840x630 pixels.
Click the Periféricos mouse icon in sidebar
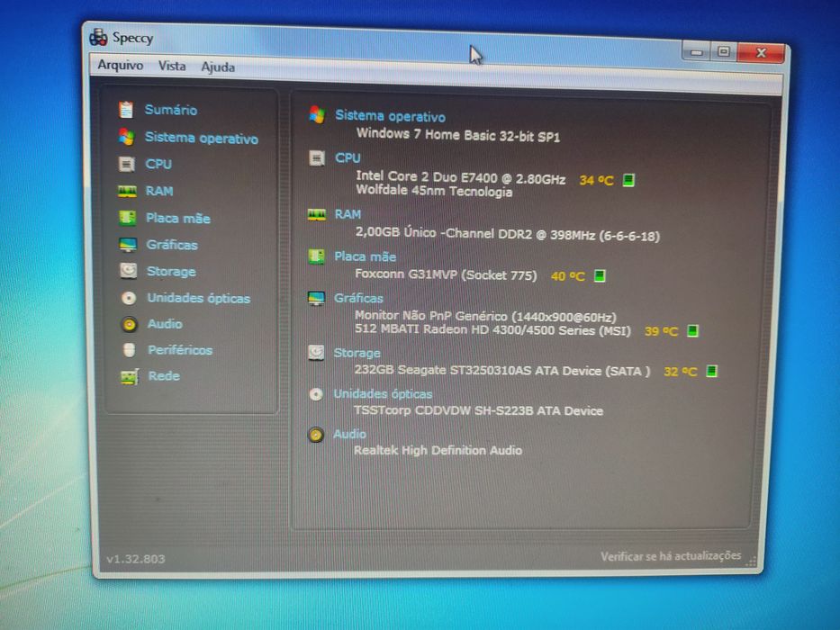click(129, 350)
